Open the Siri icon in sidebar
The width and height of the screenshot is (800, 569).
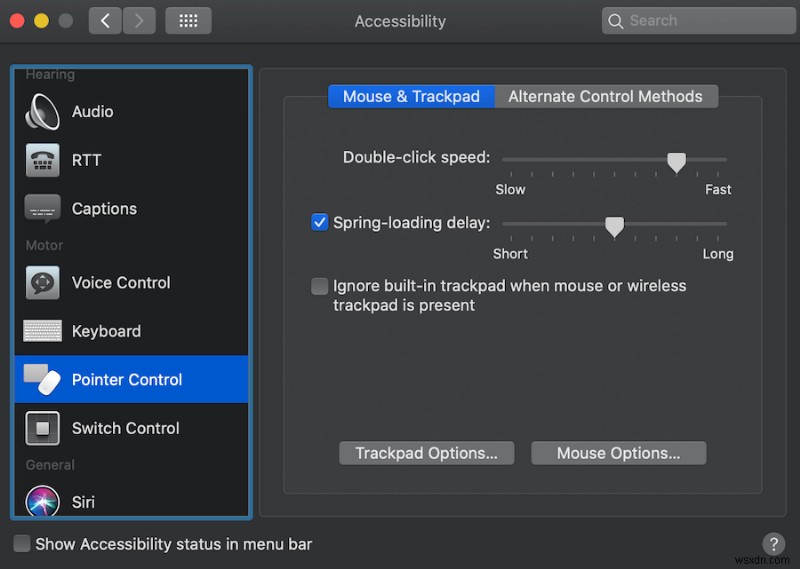coord(42,501)
